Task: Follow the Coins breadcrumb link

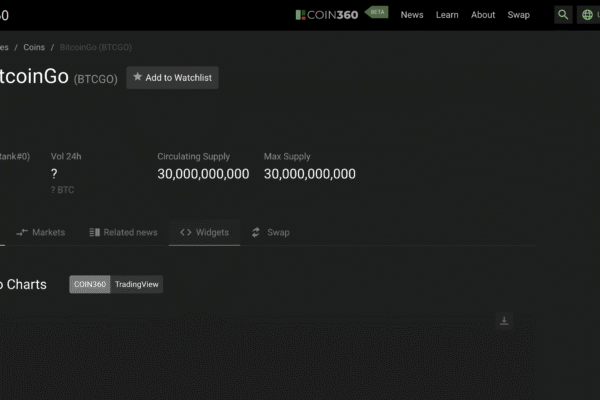Action: coord(34,47)
